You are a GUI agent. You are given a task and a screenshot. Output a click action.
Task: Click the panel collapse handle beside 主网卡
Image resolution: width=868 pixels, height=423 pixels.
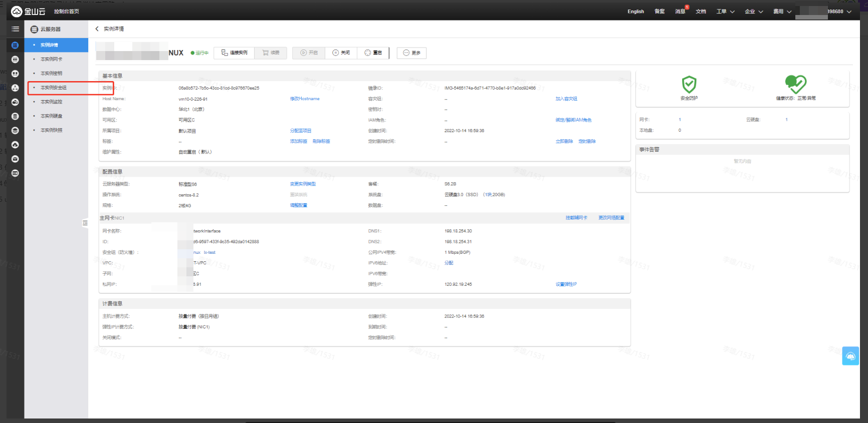[85, 223]
